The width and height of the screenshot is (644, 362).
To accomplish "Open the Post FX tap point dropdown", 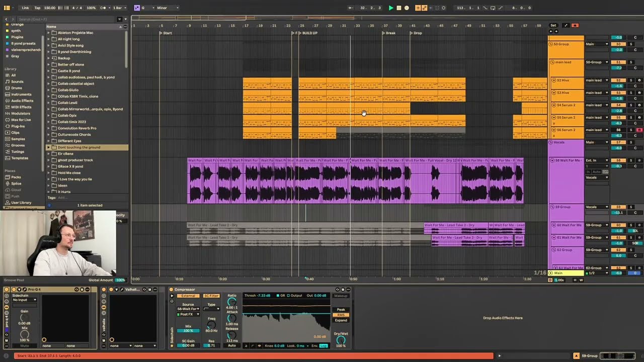I will point(188,314).
